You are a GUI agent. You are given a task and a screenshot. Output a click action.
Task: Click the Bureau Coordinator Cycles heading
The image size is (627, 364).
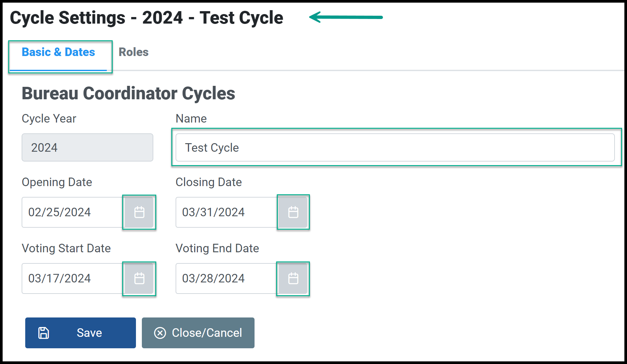[x=128, y=93]
